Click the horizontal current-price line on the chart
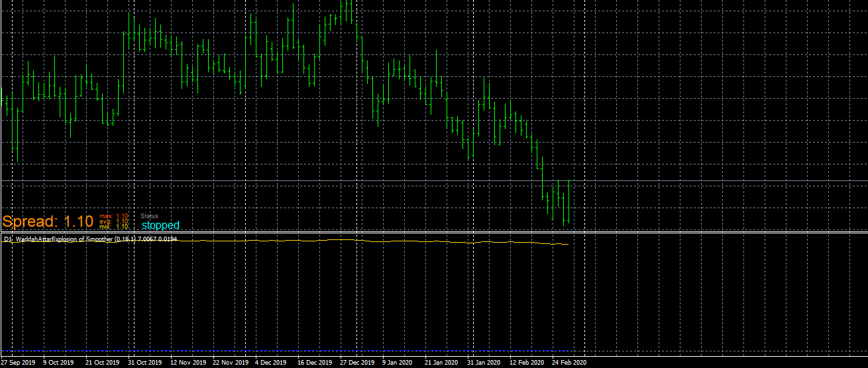 [x=434, y=180]
